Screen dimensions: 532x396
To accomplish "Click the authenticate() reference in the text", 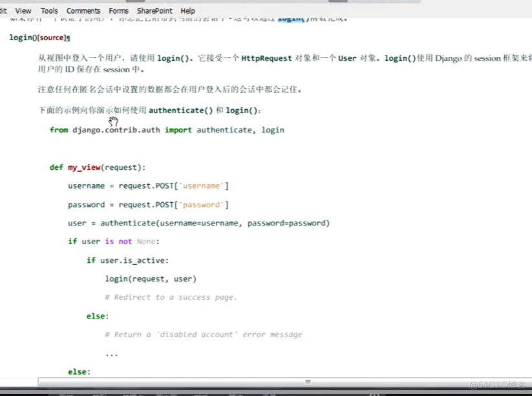I will point(180,110).
